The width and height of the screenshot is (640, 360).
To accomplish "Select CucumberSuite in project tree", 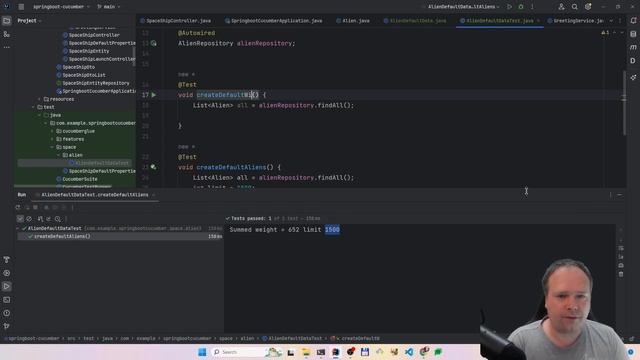I will [x=80, y=179].
